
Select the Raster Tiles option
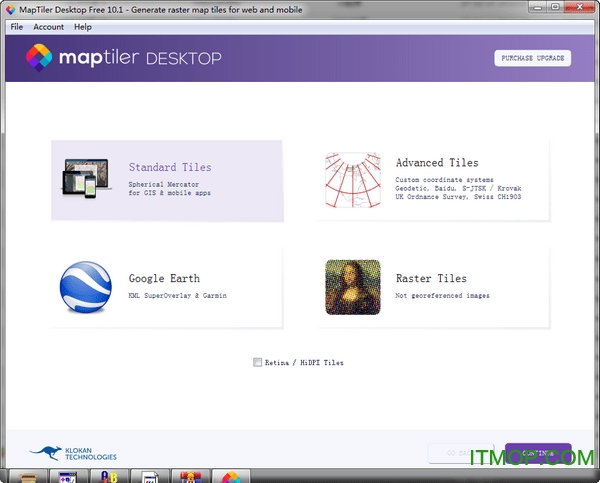[434, 287]
